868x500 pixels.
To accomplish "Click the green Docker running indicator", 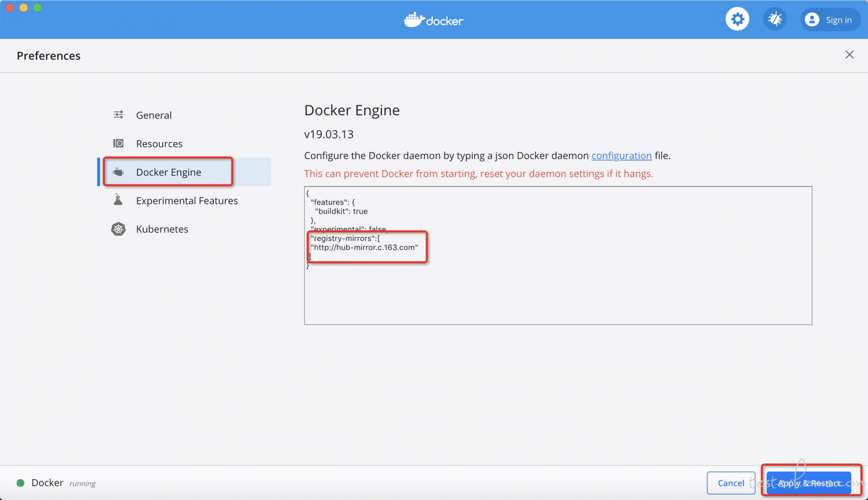I will coord(20,483).
